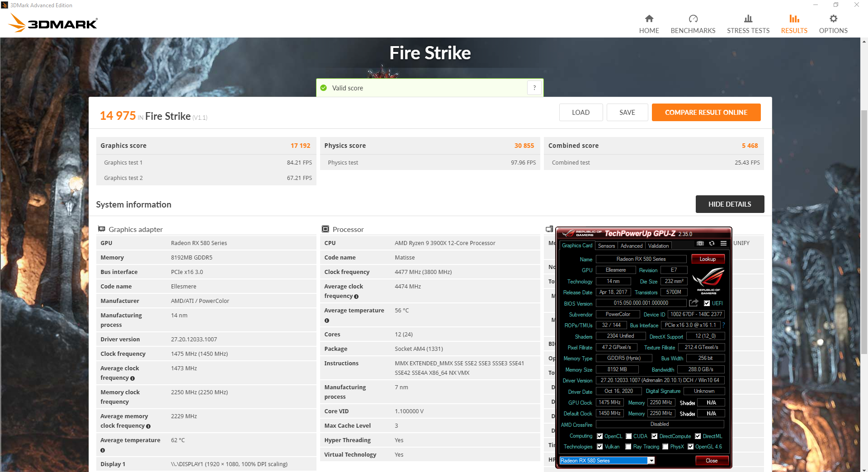Open the STRESS TESTS section
This screenshot has height=472, width=868.
[x=748, y=24]
